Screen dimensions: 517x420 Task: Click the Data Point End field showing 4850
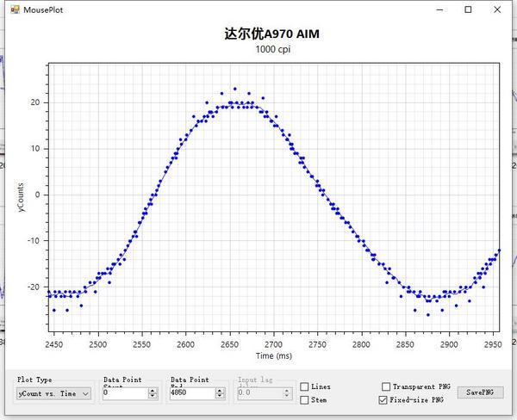coord(193,393)
